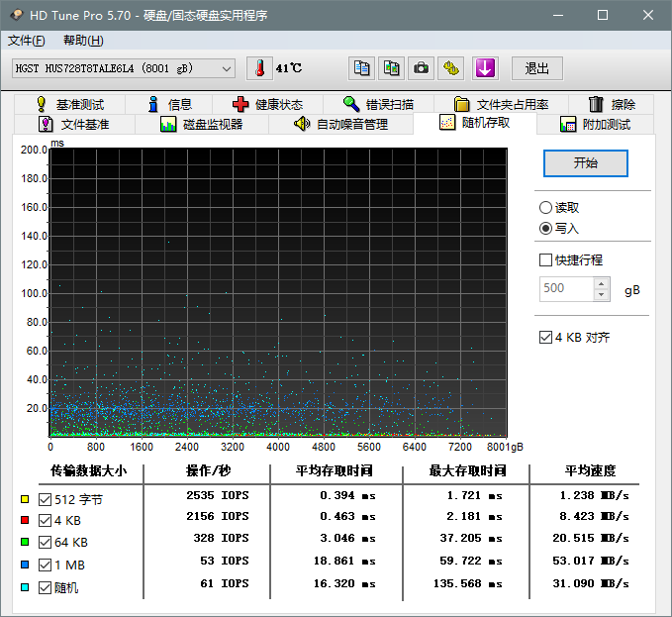Image resolution: width=672 pixels, height=617 pixels.
Task: Click the 41℃ temperature reading
Action: [x=289, y=68]
